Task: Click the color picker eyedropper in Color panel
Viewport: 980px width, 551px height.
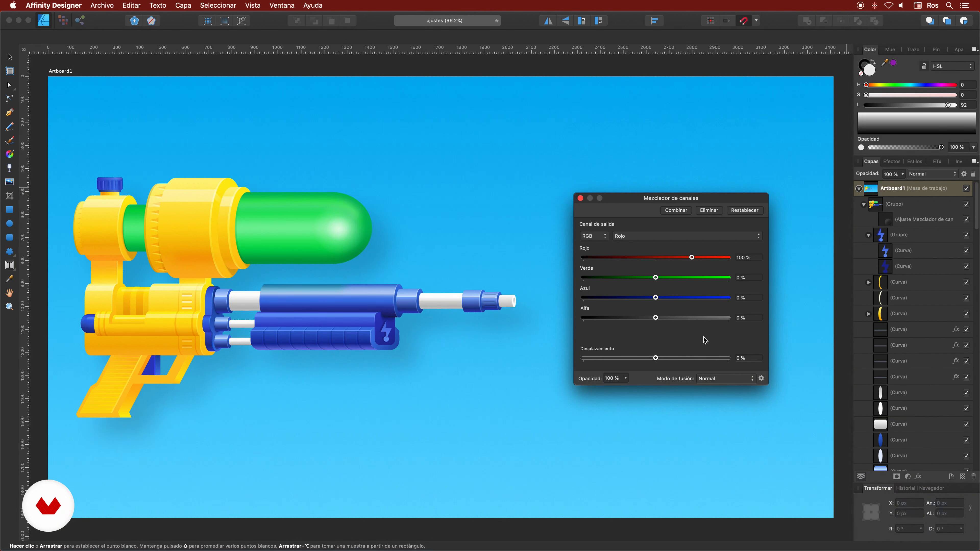Action: click(x=885, y=62)
